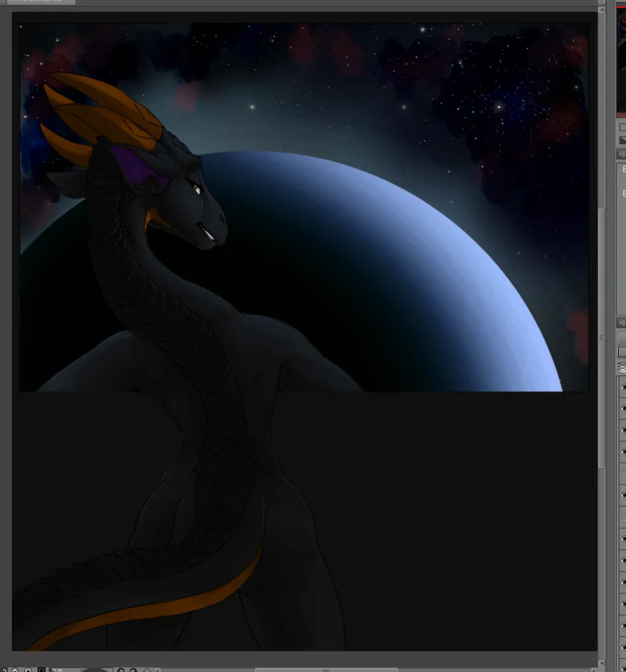Screen dimensions: 626x672
Task: Click the canvas horizontal scrollbar thumb
Action: (x=326, y=670)
